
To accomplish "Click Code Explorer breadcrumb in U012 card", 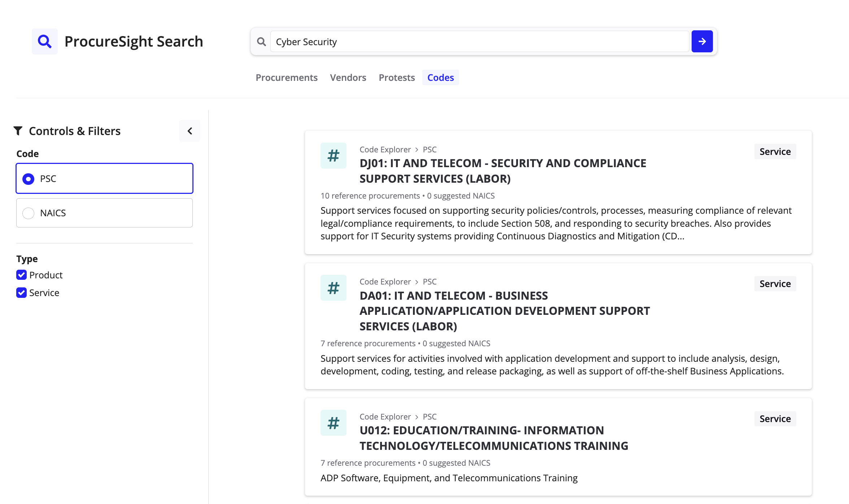I will pyautogui.click(x=385, y=417).
